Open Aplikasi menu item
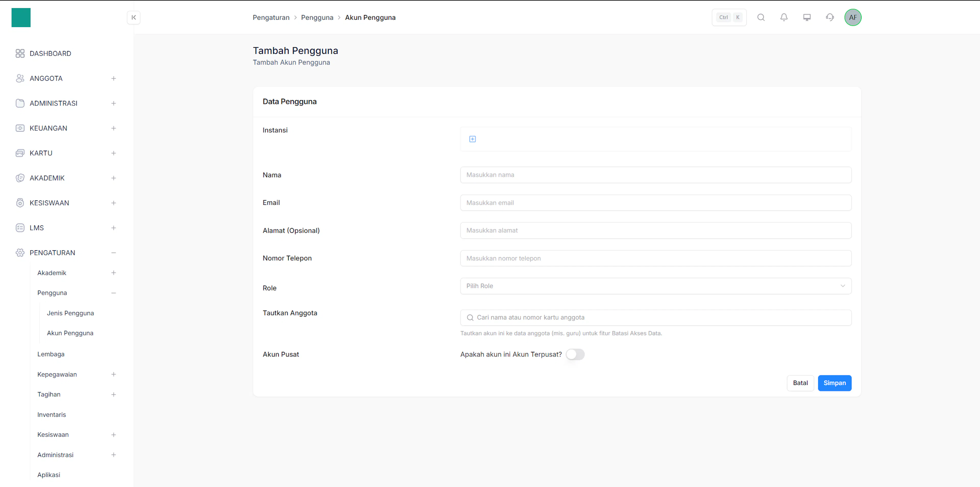980x487 pixels. tap(49, 475)
